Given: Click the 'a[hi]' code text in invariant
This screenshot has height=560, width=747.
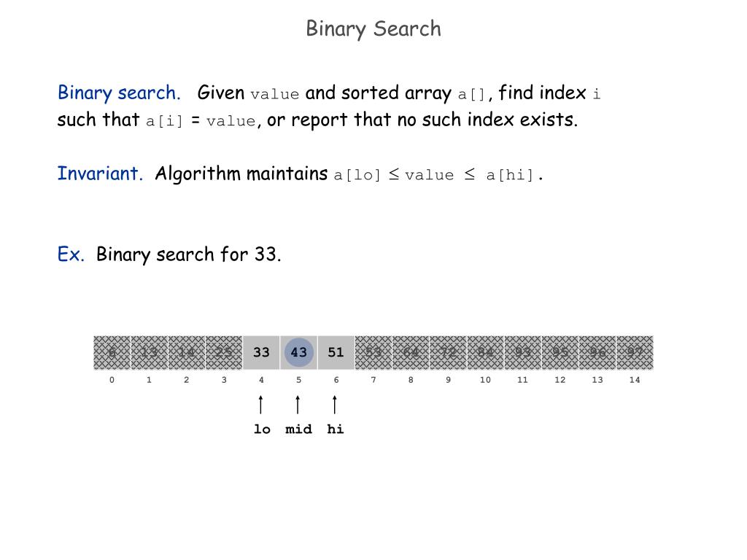Looking at the screenshot, I should click(x=510, y=175).
